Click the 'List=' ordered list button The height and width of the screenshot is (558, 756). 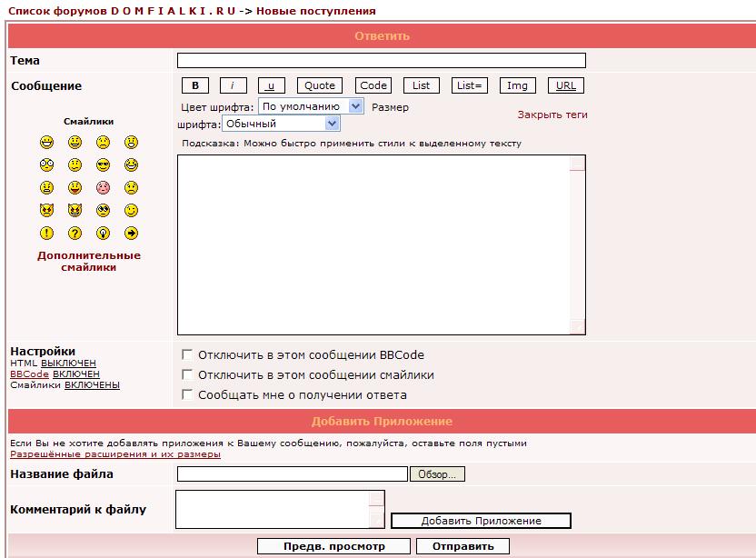pyautogui.click(x=470, y=85)
